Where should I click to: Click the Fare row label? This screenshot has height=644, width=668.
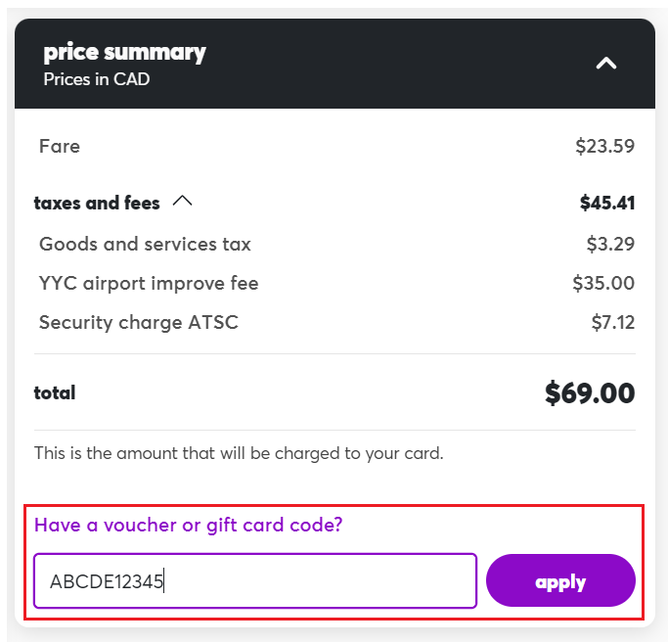(x=60, y=147)
